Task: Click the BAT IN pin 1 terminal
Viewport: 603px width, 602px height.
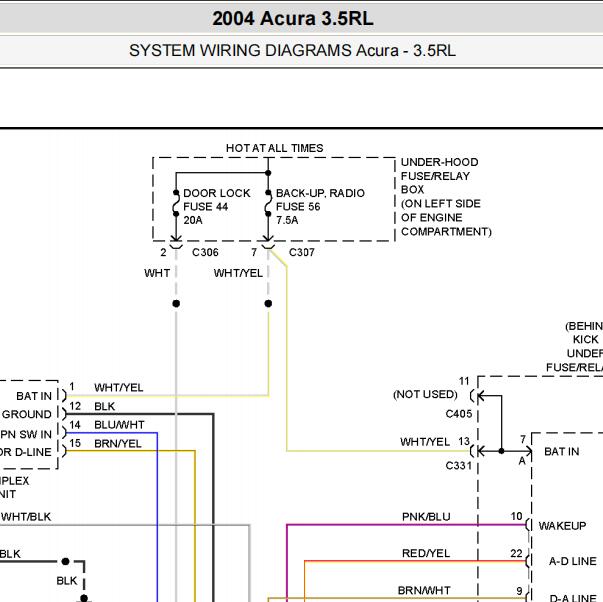Action: pyautogui.click(x=64, y=395)
